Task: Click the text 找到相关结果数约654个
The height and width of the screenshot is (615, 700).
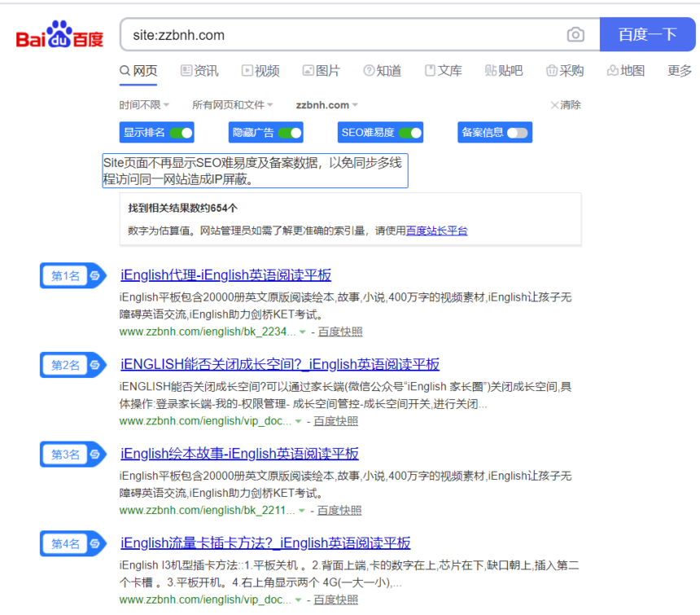Action: pos(182,208)
